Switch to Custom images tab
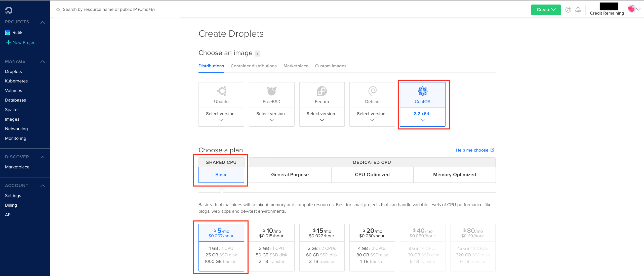 click(x=331, y=66)
